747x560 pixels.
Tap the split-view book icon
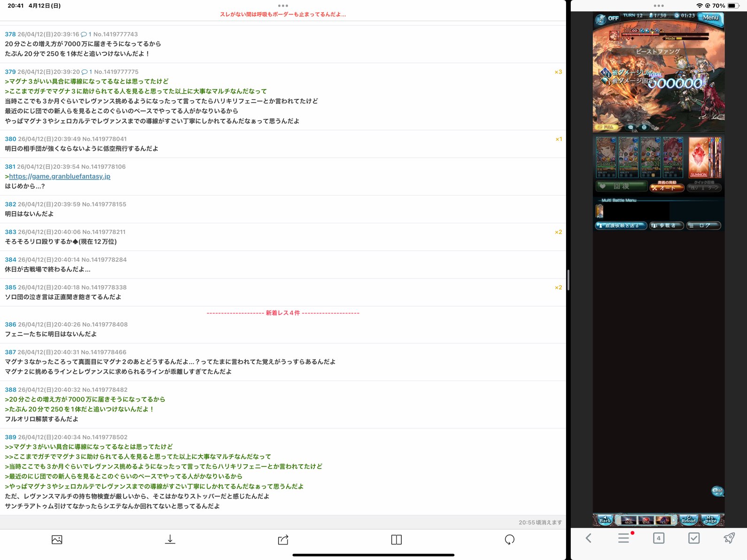point(396,540)
